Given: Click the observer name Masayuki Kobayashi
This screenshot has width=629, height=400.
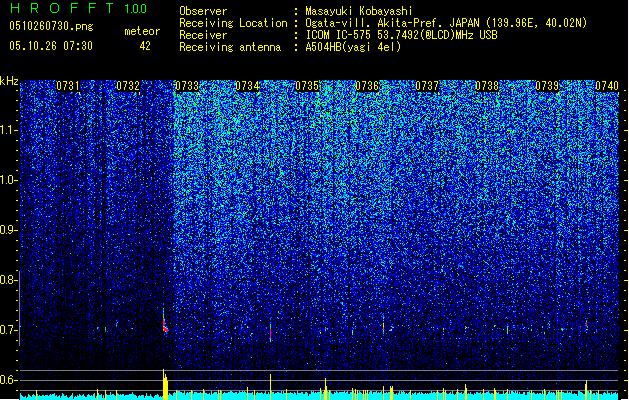Looking at the screenshot, I should pos(359,11).
